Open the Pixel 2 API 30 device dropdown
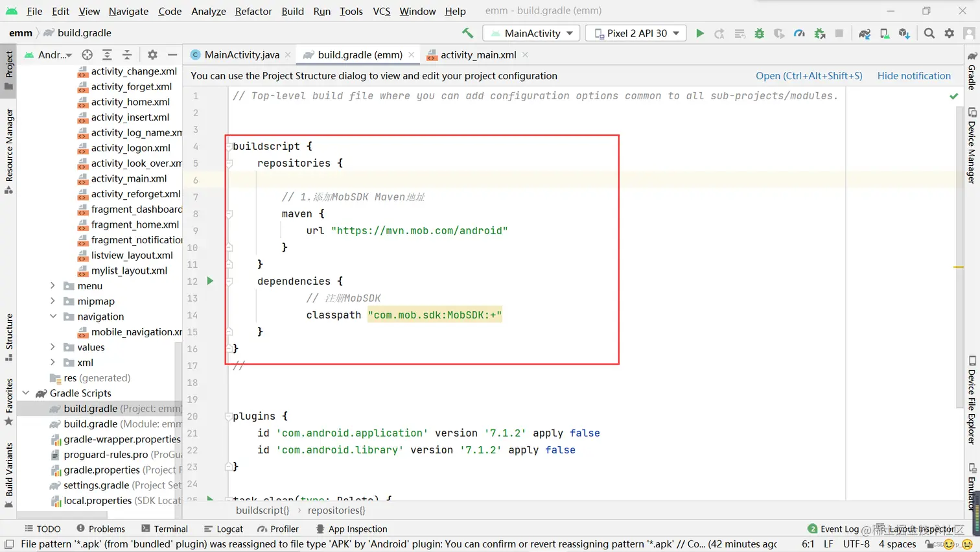 (x=636, y=33)
